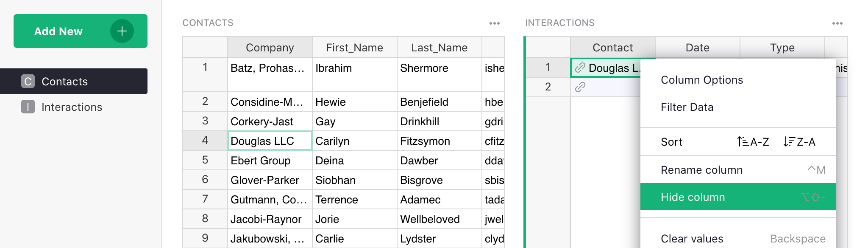Select Rename column menu entry
Image resolution: width=868 pixels, height=248 pixels.
click(701, 170)
